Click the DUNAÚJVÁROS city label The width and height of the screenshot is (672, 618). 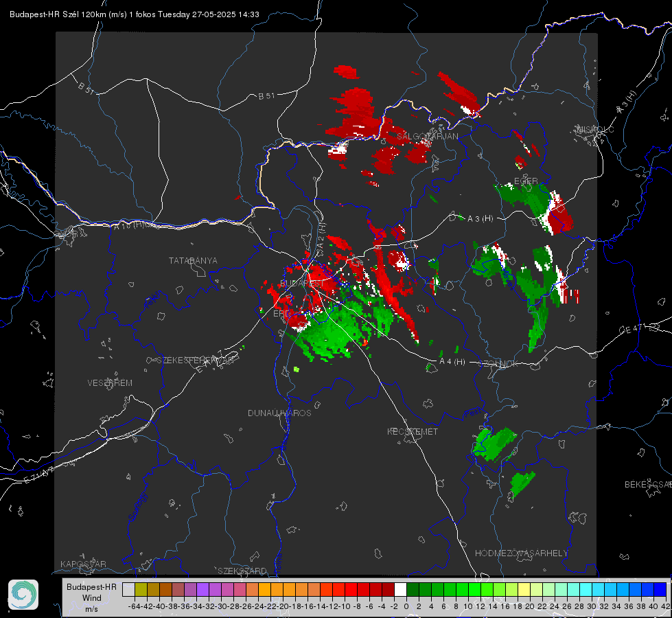pyautogui.click(x=279, y=413)
